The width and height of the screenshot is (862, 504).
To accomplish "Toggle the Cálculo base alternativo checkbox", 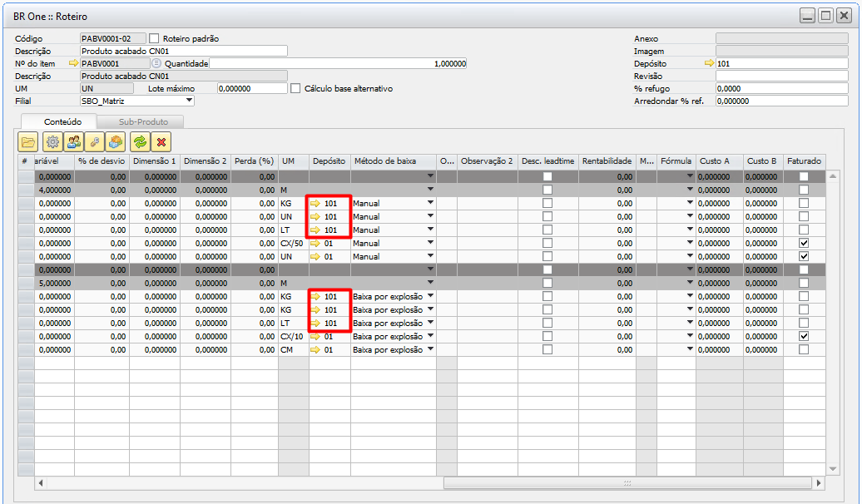I will point(295,88).
